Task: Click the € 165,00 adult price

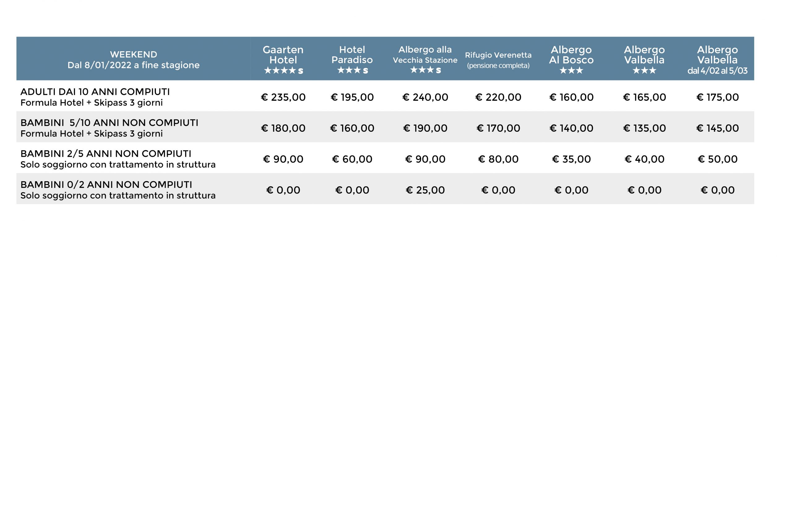Action: (644, 97)
